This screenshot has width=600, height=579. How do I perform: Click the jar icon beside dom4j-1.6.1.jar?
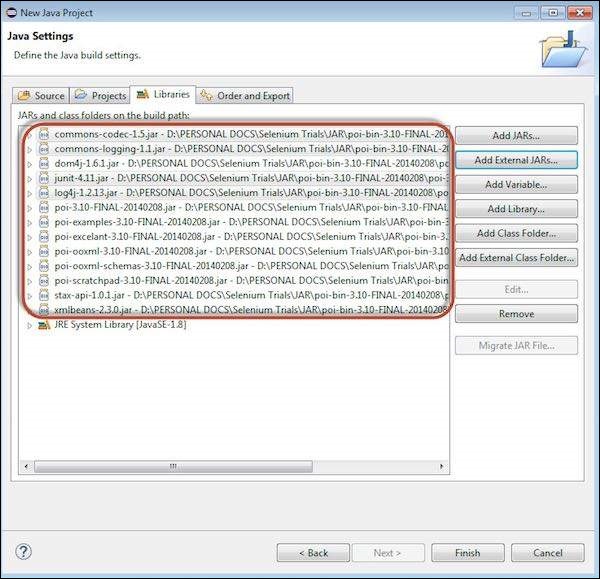44,163
